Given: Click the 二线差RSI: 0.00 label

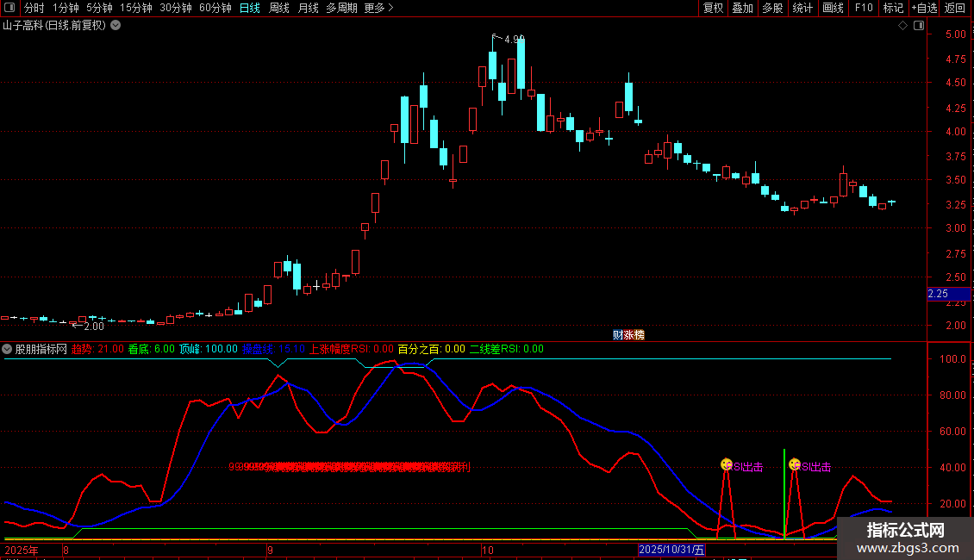Looking at the screenshot, I should click(506, 349).
